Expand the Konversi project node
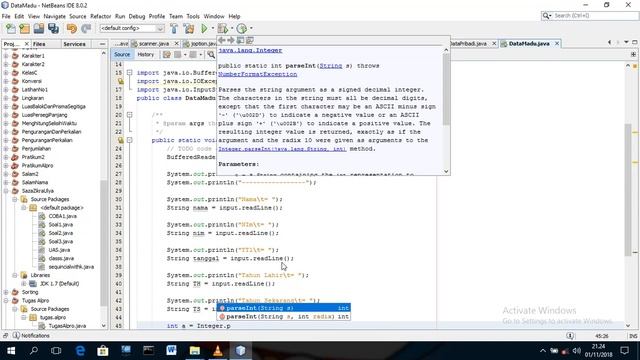640x360 pixels. coord(6,81)
